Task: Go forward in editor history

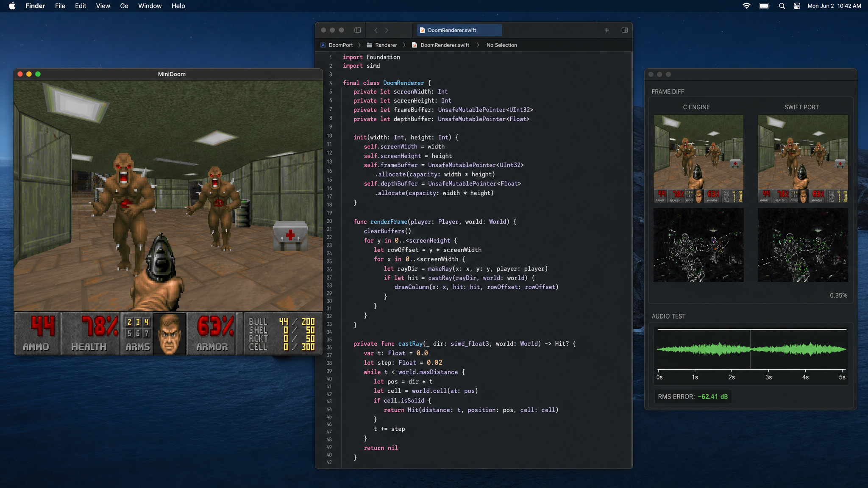Action: 387,30
